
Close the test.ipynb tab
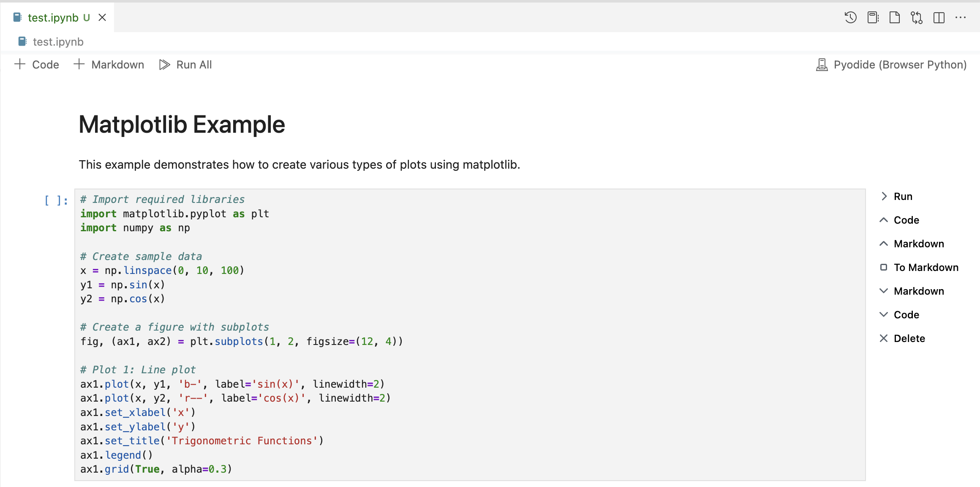[x=102, y=17]
